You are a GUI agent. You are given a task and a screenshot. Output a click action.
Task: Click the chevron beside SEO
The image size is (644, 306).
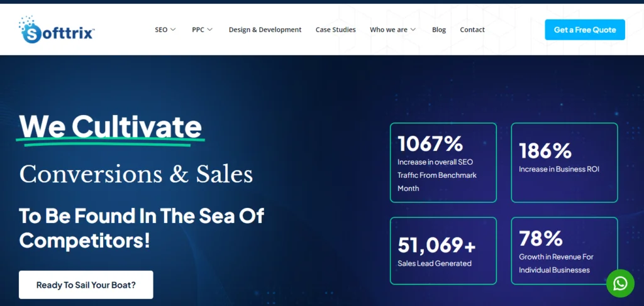pyautogui.click(x=173, y=30)
